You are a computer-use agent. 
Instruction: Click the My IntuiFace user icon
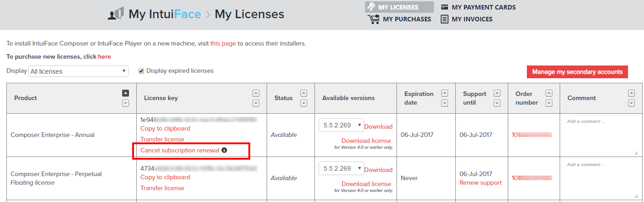[116, 14]
